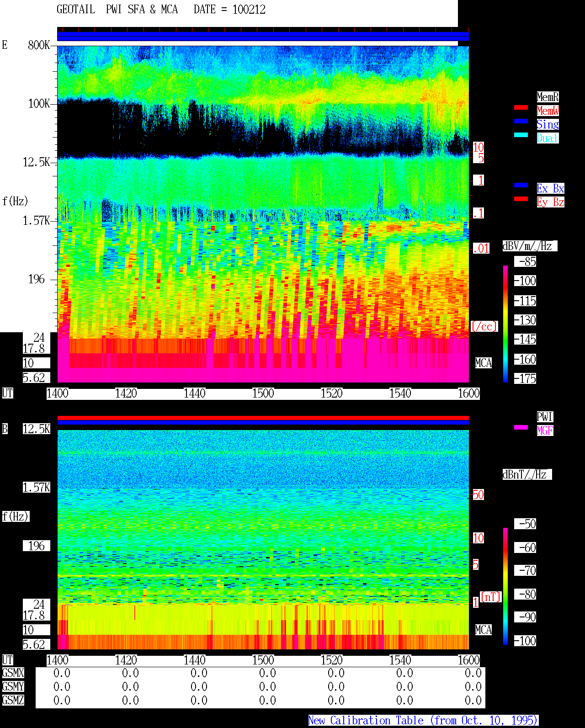
Task: Click the -85 color scale value
Action: point(525,261)
